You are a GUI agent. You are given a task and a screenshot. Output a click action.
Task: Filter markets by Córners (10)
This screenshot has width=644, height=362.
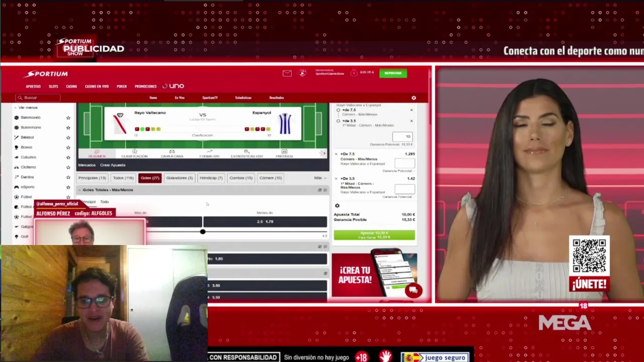(x=271, y=178)
